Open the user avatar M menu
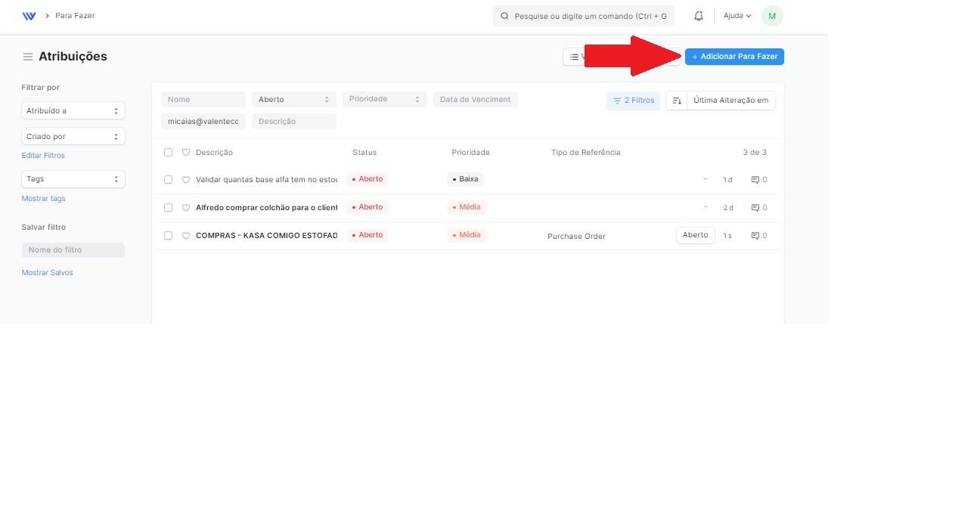This screenshot has height=511, width=980. click(x=772, y=16)
